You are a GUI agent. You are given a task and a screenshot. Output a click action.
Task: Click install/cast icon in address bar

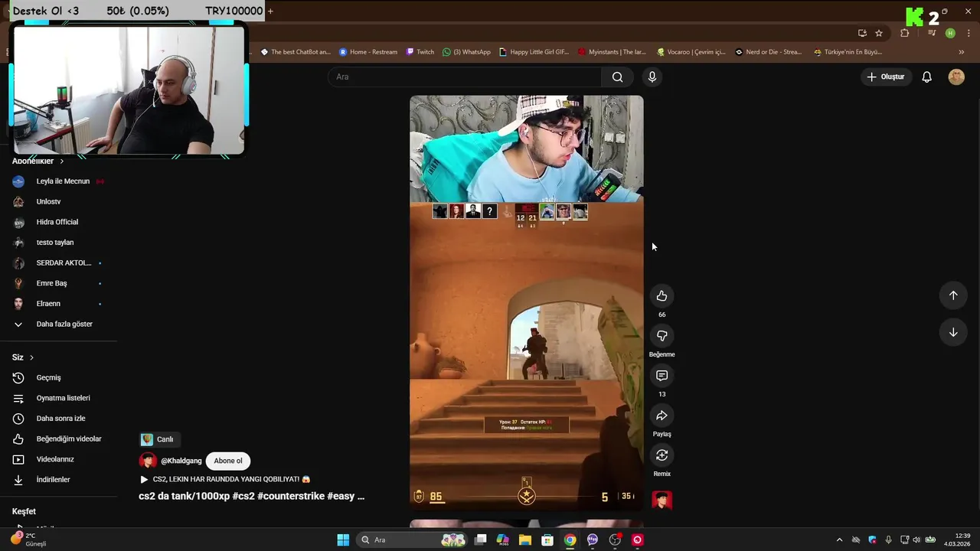pos(862,33)
